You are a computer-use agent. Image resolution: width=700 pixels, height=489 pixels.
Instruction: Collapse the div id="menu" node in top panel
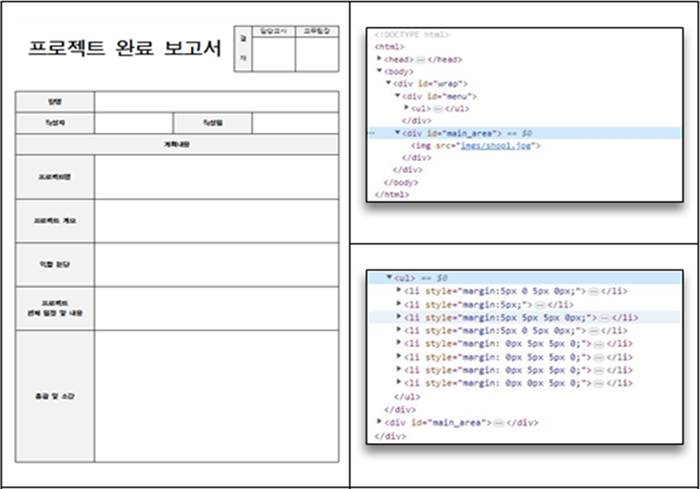(397, 95)
